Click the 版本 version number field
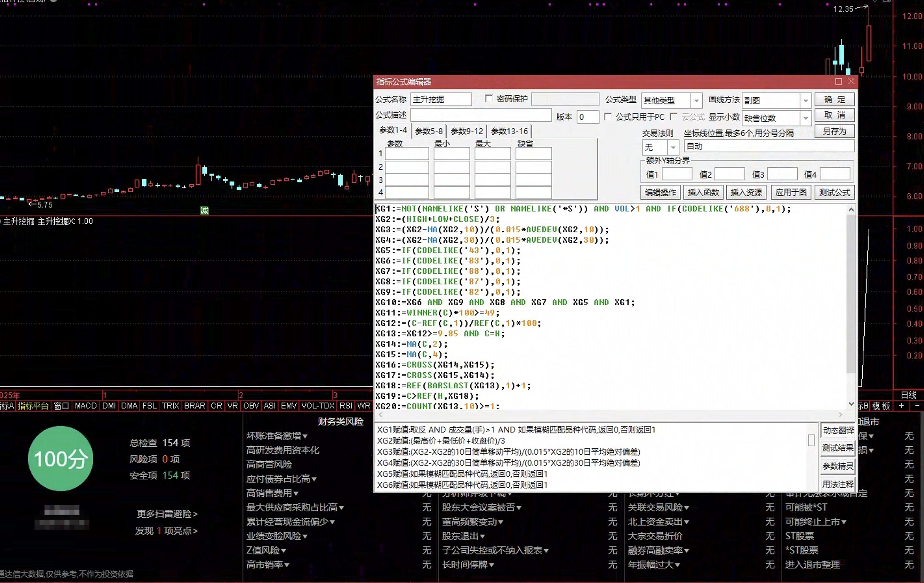This screenshot has width=924, height=583. tap(588, 117)
